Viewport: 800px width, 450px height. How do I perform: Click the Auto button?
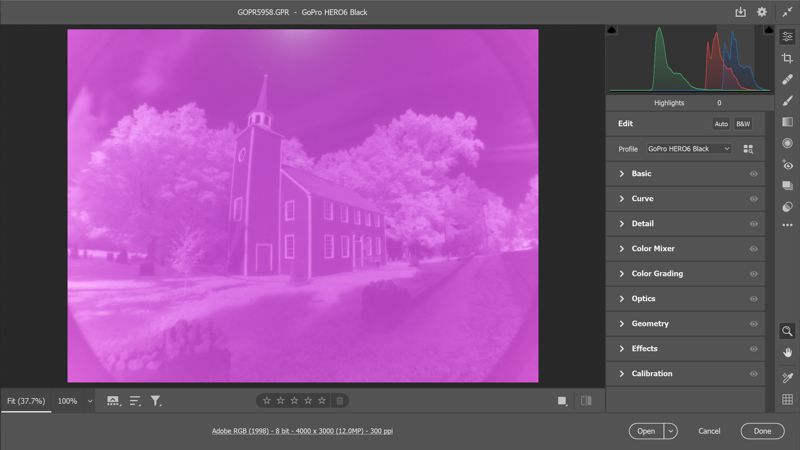point(720,124)
